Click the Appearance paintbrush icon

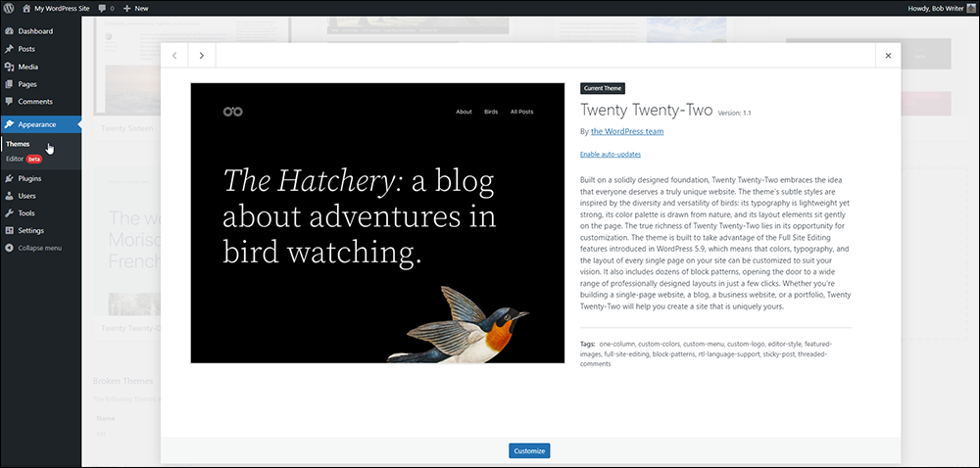[x=9, y=124]
